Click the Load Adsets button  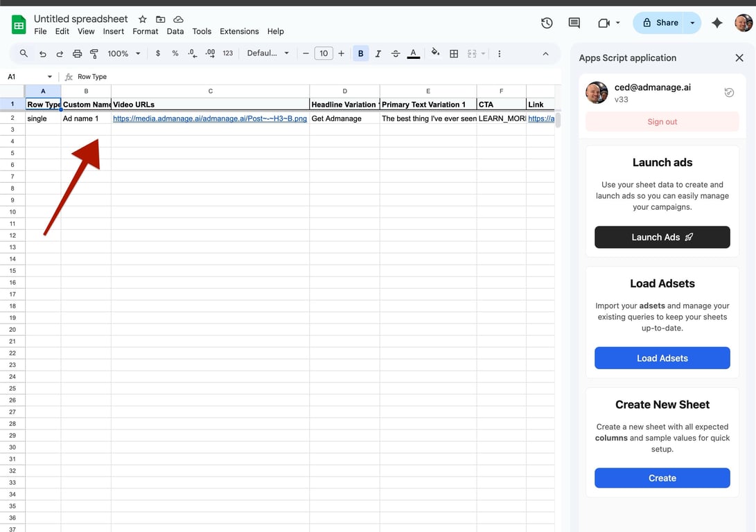point(662,358)
